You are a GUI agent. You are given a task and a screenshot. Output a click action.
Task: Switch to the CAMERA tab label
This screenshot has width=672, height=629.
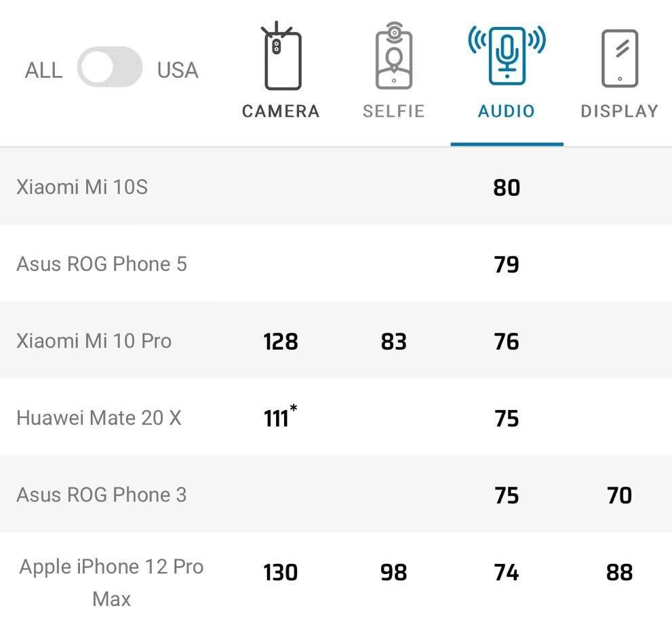tap(281, 111)
